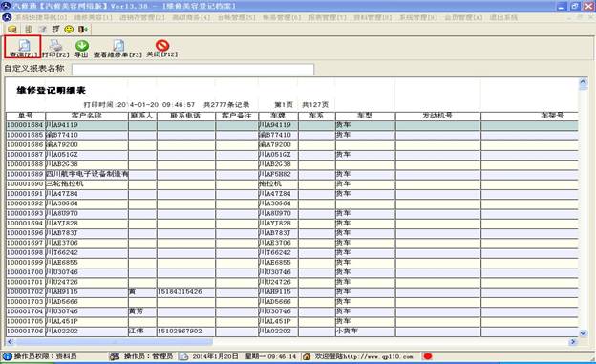Open the 维修美容[1] menu
Screen dimensions: 596x364
[94, 17]
